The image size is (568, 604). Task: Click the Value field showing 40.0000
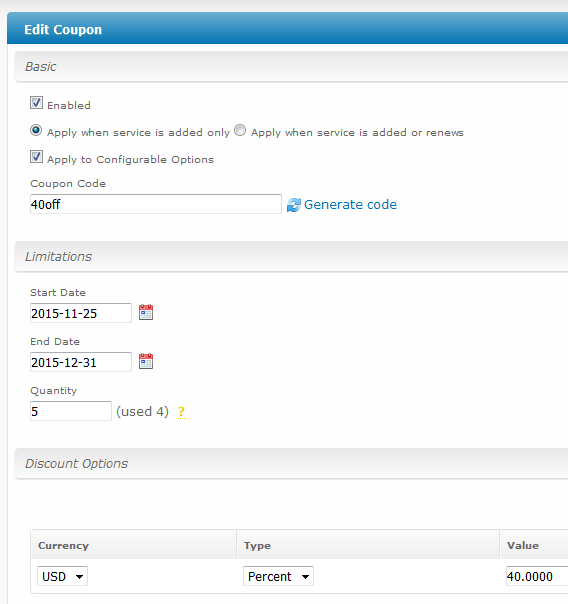click(x=537, y=576)
